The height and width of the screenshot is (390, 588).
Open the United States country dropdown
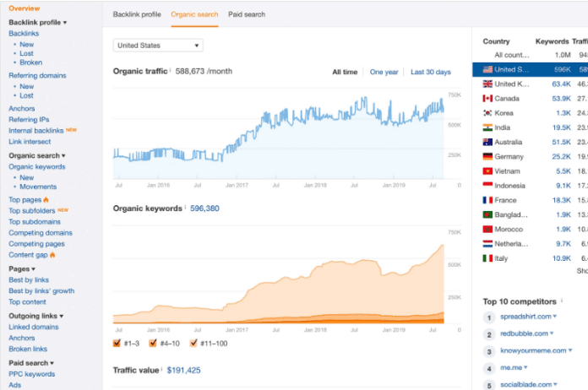pyautogui.click(x=158, y=46)
